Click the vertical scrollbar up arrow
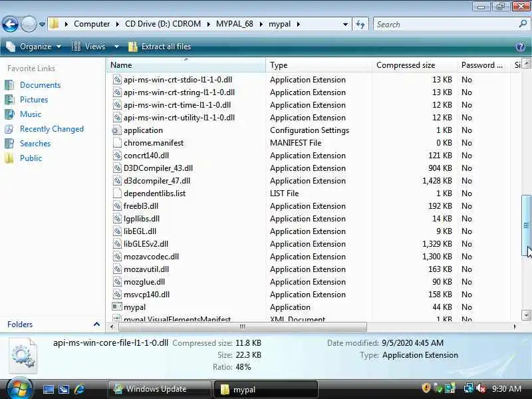532x399 pixels. tap(526, 63)
